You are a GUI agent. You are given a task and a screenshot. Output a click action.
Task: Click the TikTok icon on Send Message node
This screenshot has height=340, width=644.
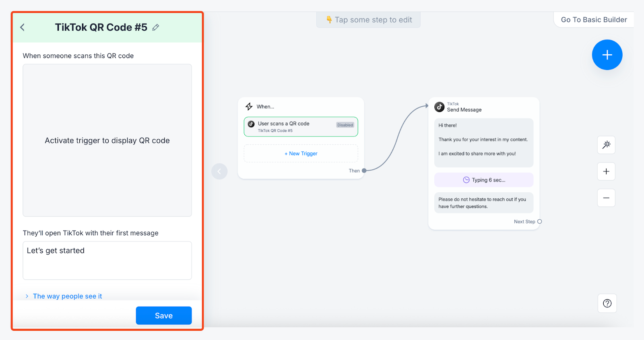[x=440, y=107]
